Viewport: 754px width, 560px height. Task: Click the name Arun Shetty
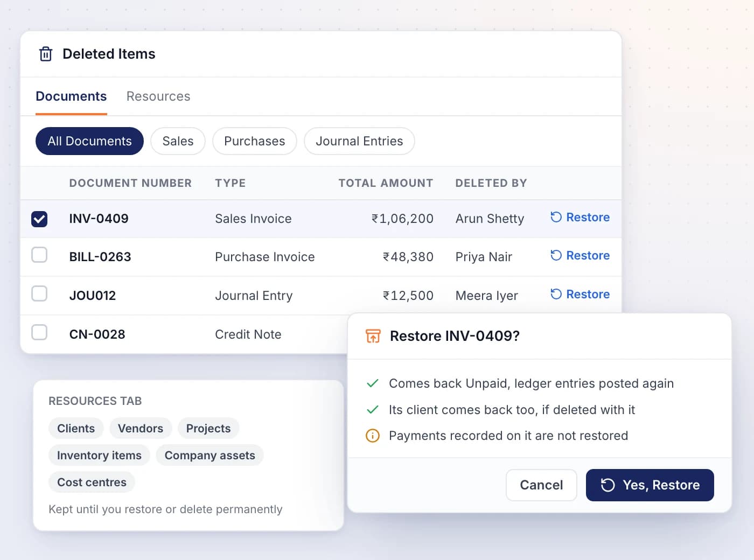click(490, 219)
